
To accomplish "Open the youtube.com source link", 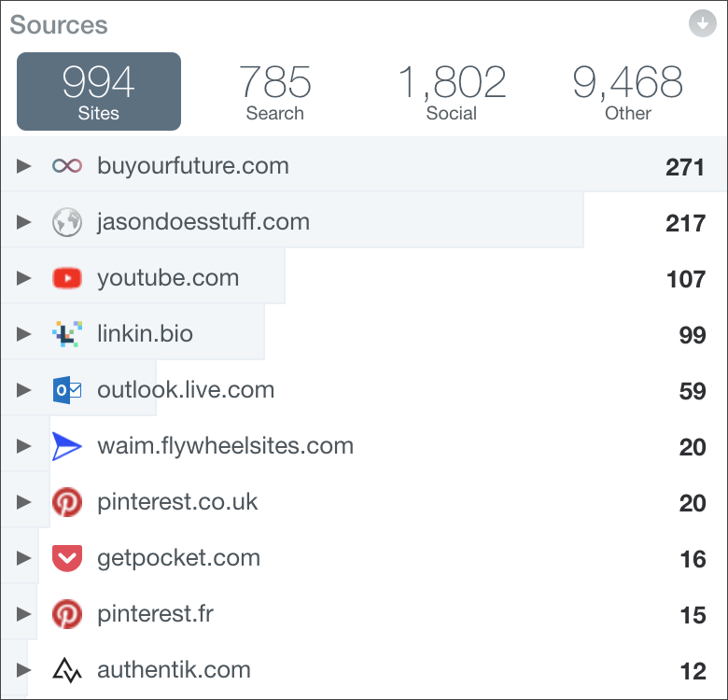I will 168,278.
